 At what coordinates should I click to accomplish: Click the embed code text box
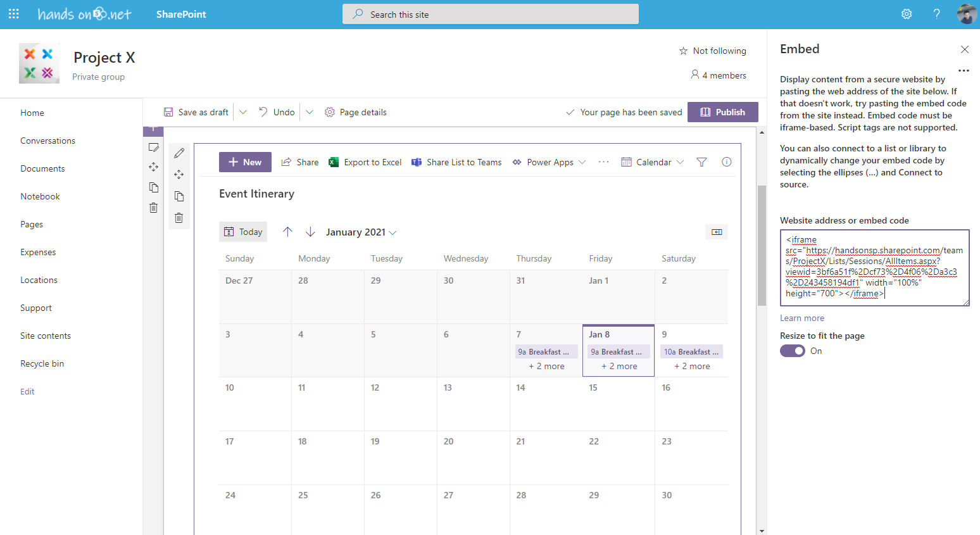click(874, 268)
